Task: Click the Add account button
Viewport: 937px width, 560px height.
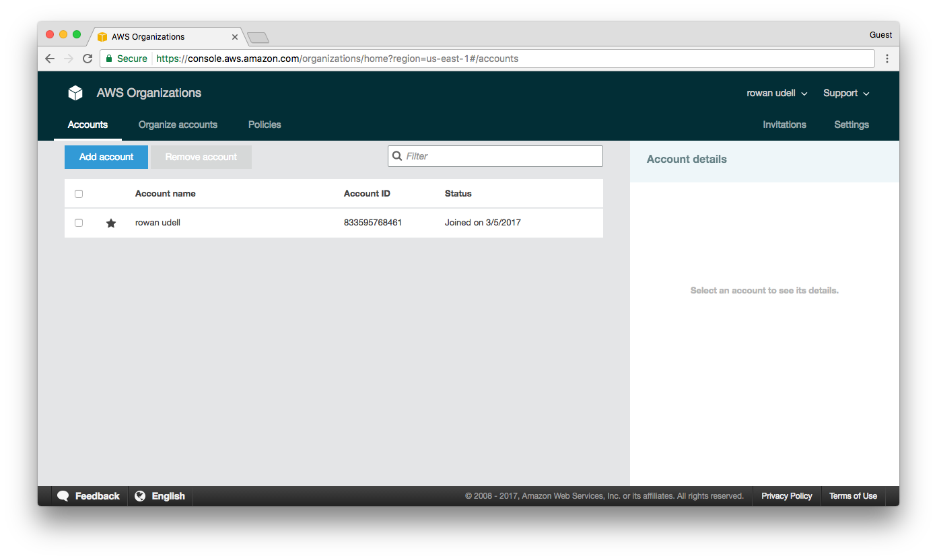Action: (106, 157)
